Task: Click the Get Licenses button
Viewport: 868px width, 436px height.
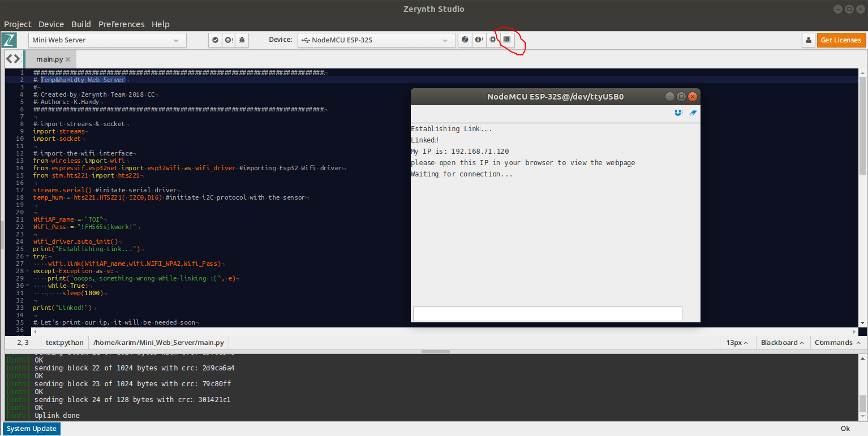Action: [x=841, y=40]
